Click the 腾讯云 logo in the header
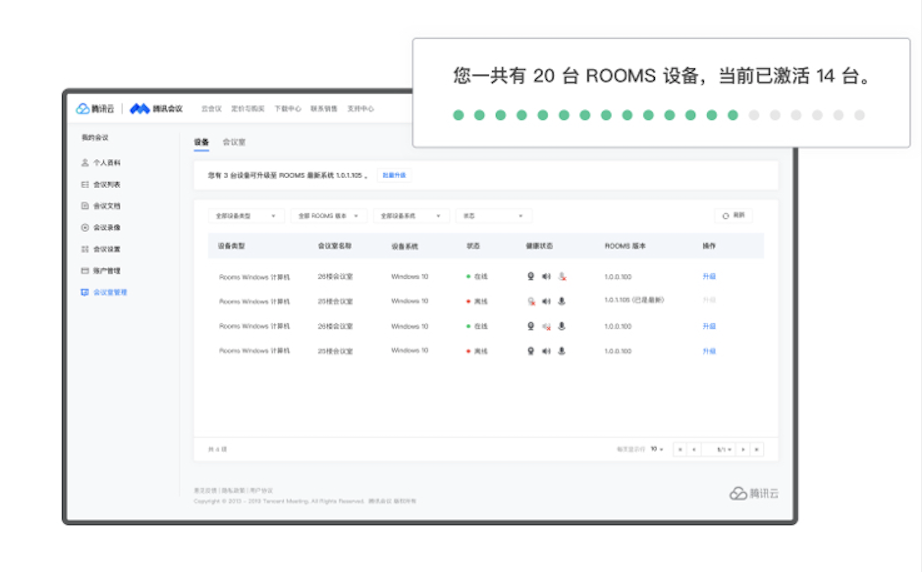Screen dimensions: 922x572 click(95, 109)
